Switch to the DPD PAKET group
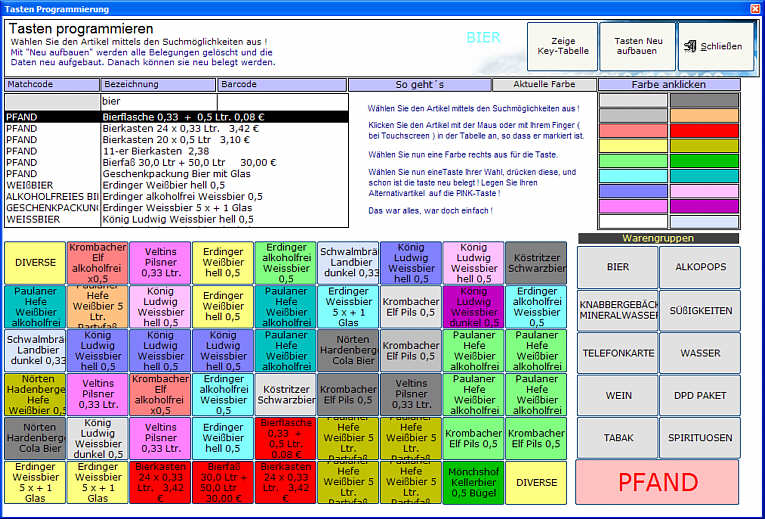The width and height of the screenshot is (765, 519). [x=700, y=395]
